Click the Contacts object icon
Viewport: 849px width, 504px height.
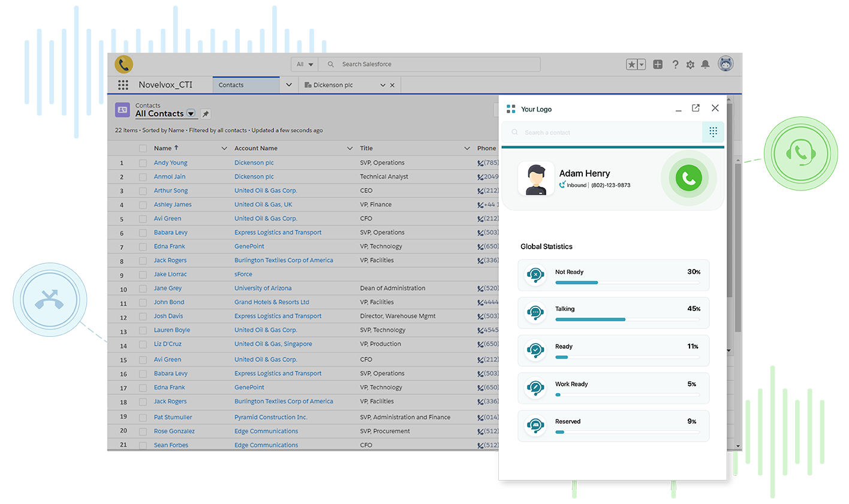click(x=122, y=110)
